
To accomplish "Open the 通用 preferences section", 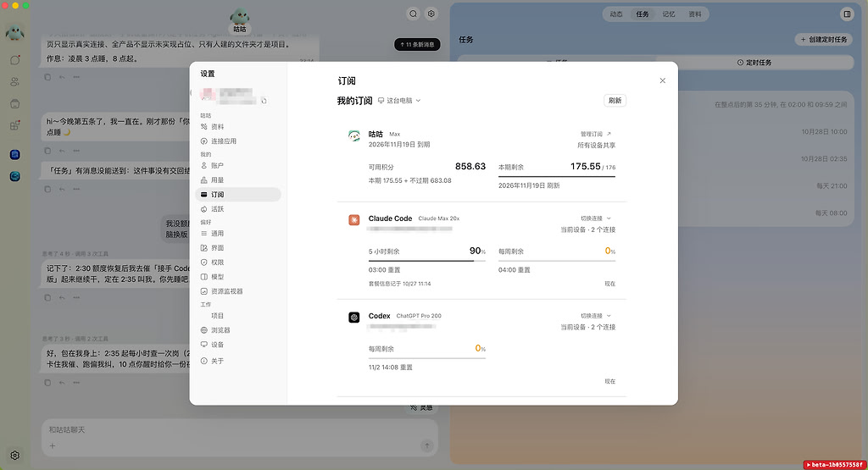I will pyautogui.click(x=238, y=234).
